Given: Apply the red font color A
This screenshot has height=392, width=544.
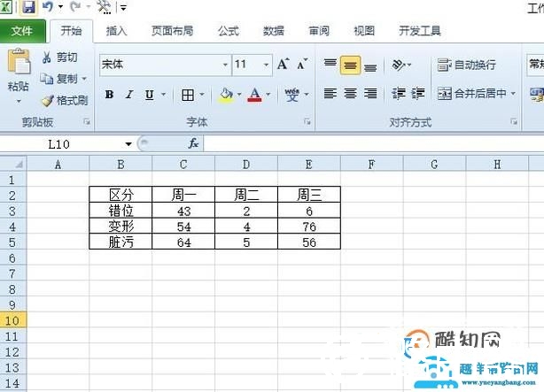Looking at the screenshot, I should (254, 95).
